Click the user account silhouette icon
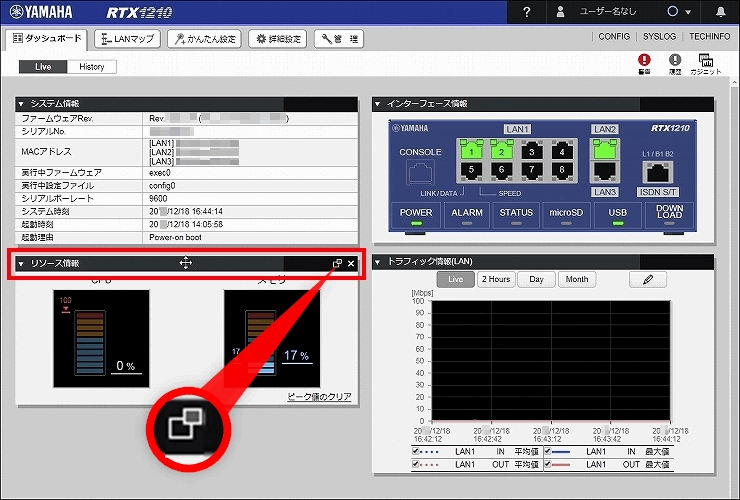 tap(560, 12)
